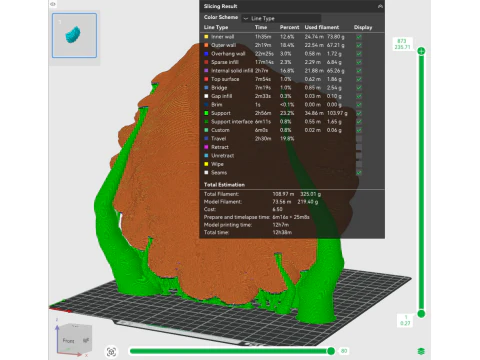Click the yellow Inner wall color swatch
Viewport: 480px width, 360px height.
click(x=206, y=37)
